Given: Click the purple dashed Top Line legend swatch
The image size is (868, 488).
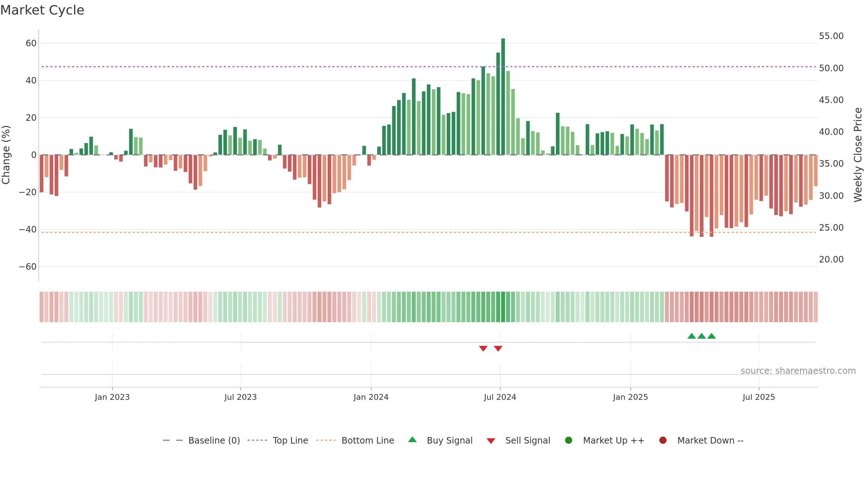Looking at the screenshot, I should 257,440.
